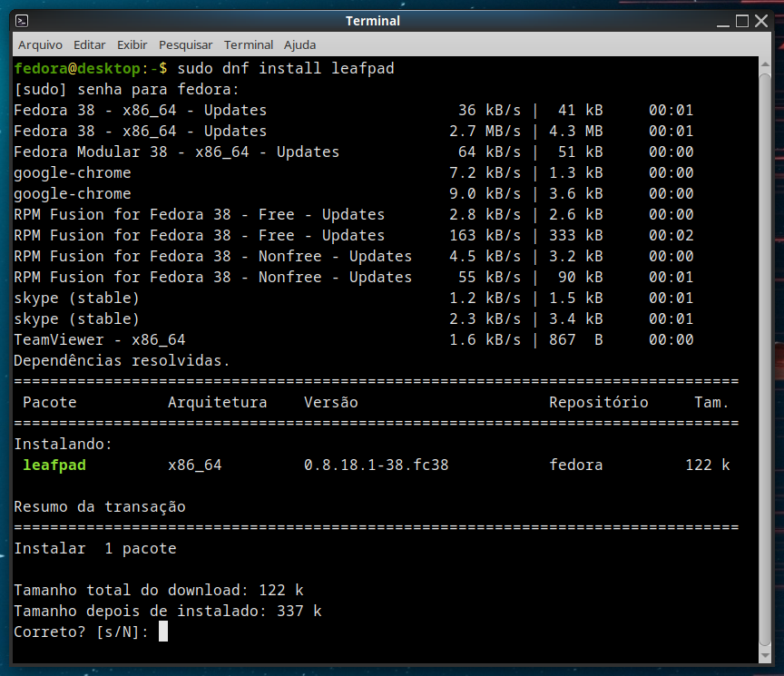
Task: Open the Pesquisar menu
Action: [185, 45]
